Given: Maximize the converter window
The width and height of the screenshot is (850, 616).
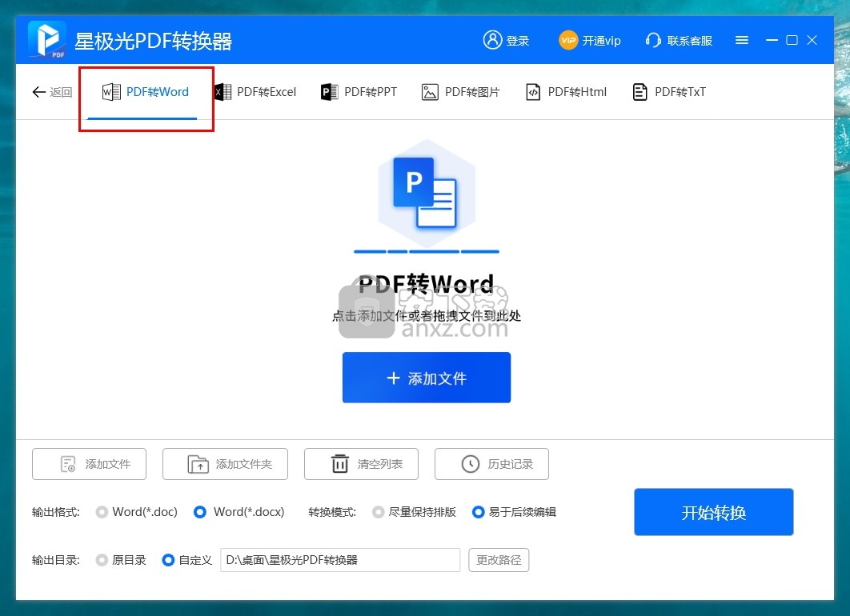Looking at the screenshot, I should [792, 40].
